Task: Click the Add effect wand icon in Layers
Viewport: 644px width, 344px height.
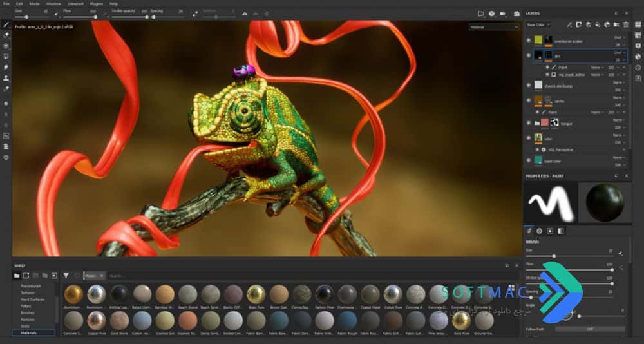Action: 569,24
